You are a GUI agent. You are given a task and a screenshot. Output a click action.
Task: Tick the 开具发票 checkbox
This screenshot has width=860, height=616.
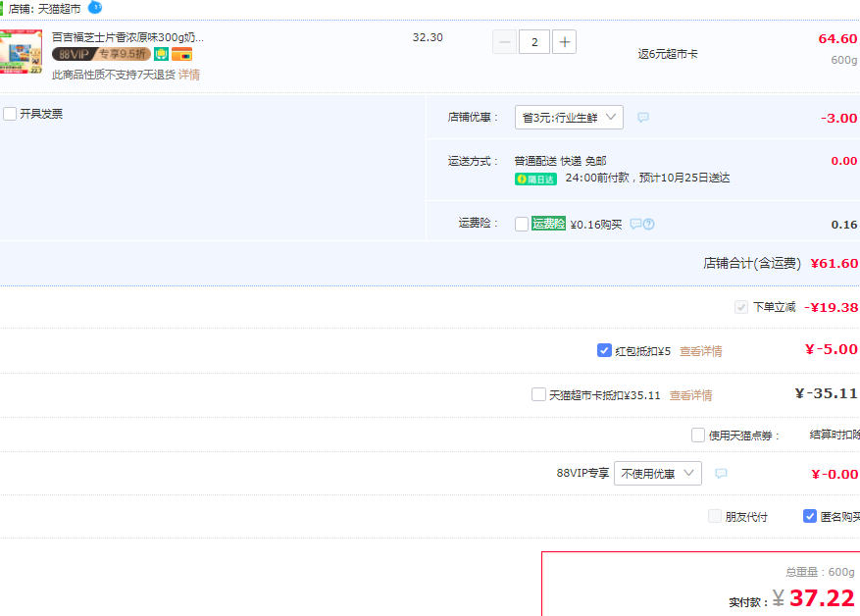pyautogui.click(x=10, y=114)
